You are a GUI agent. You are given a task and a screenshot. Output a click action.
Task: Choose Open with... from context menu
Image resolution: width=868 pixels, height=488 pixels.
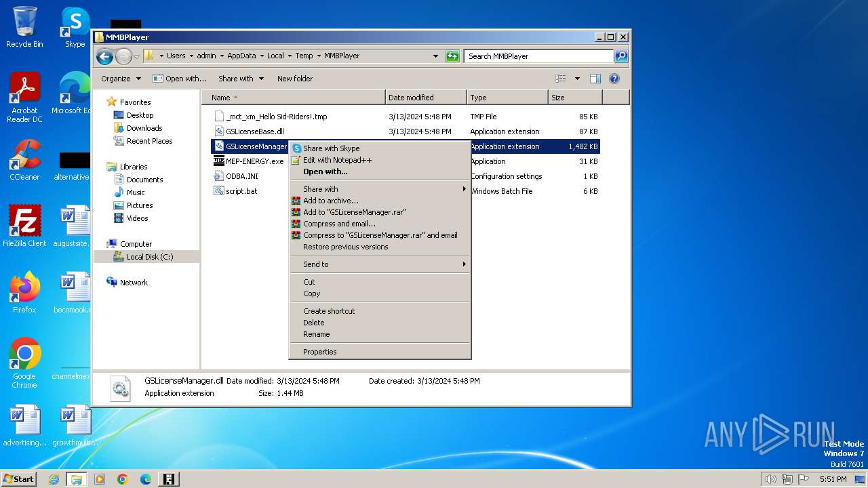click(x=379, y=171)
